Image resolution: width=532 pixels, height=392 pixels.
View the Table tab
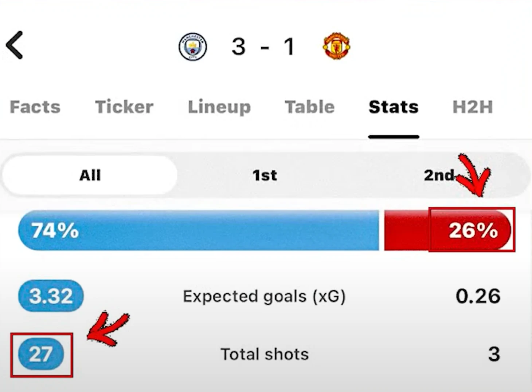click(310, 107)
